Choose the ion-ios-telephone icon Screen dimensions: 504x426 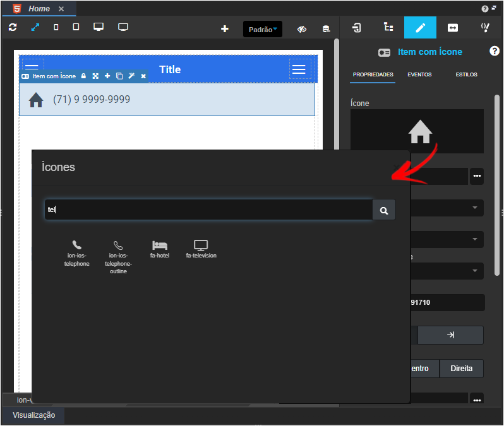coord(76,254)
